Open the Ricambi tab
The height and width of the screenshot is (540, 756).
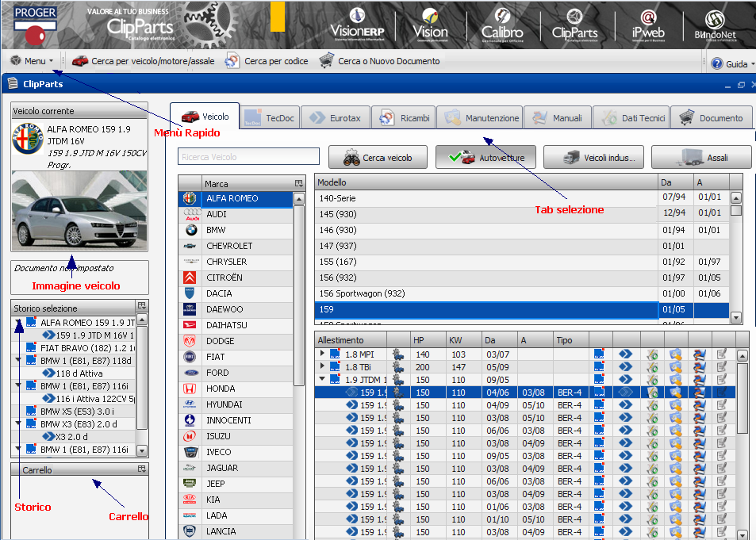404,117
